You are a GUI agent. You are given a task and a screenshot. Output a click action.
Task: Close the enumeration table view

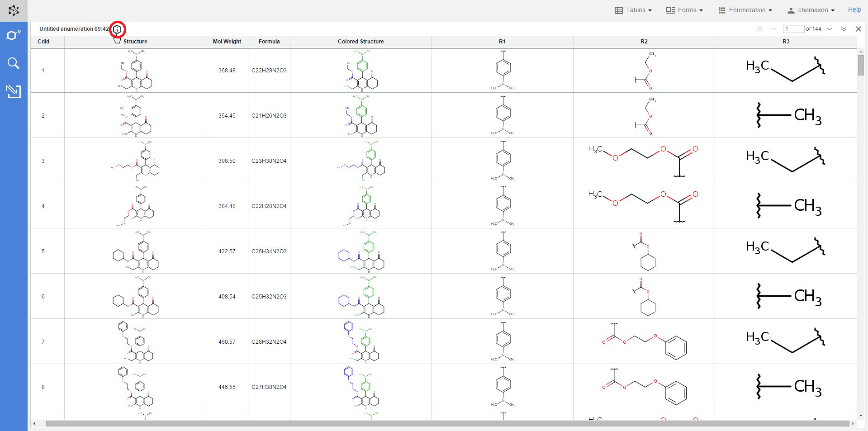(858, 29)
